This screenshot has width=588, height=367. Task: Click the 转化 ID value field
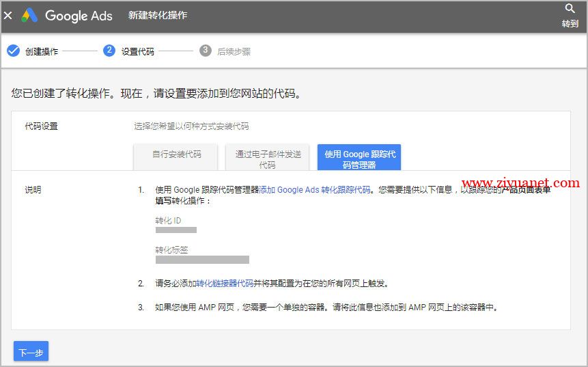coord(176,230)
